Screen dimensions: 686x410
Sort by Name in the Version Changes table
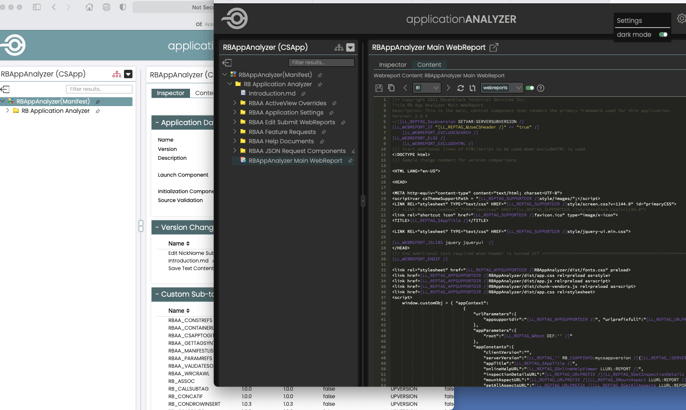click(x=178, y=243)
